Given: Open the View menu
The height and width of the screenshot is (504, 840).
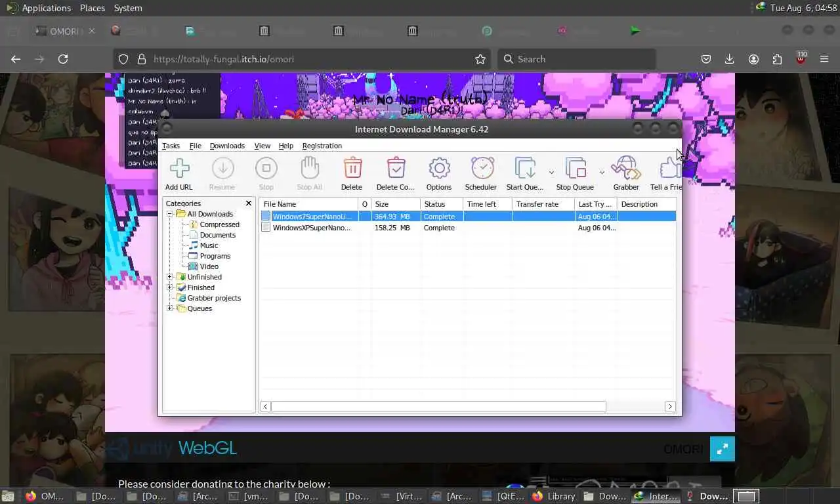Looking at the screenshot, I should tap(262, 146).
